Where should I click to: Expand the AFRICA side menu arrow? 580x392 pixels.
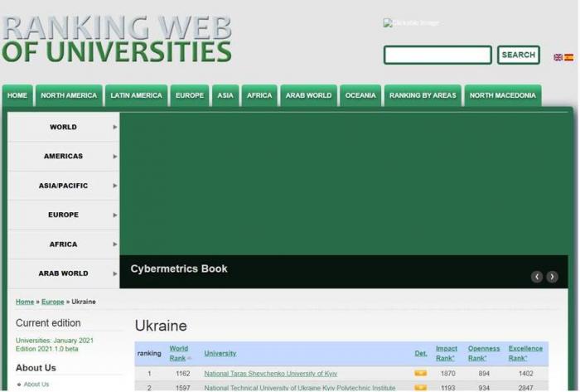pos(115,244)
